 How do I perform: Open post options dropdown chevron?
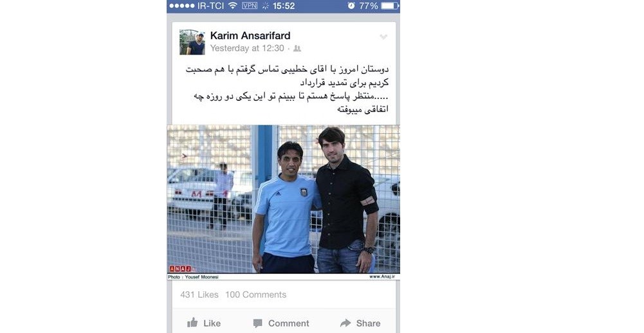pyautogui.click(x=383, y=37)
